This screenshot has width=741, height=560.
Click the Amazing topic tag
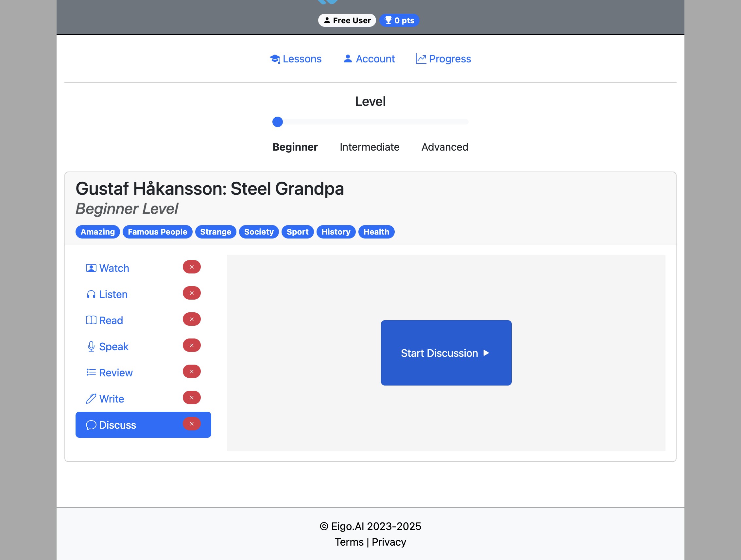point(98,232)
